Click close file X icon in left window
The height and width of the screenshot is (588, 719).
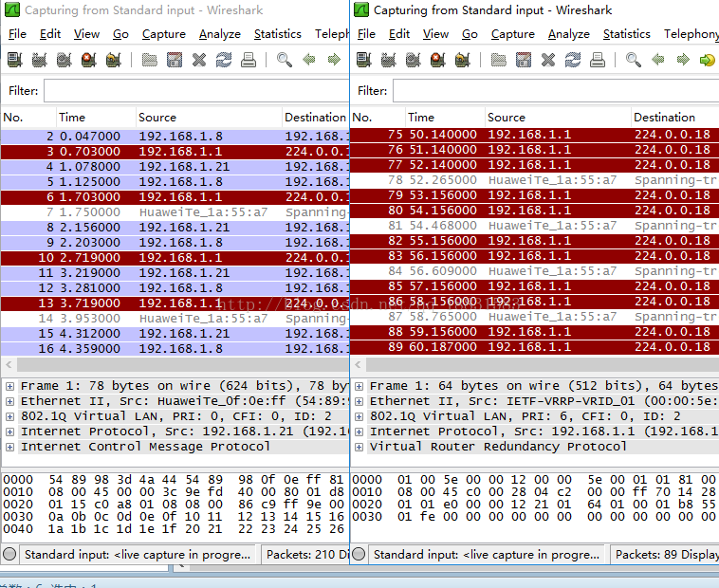point(199,60)
